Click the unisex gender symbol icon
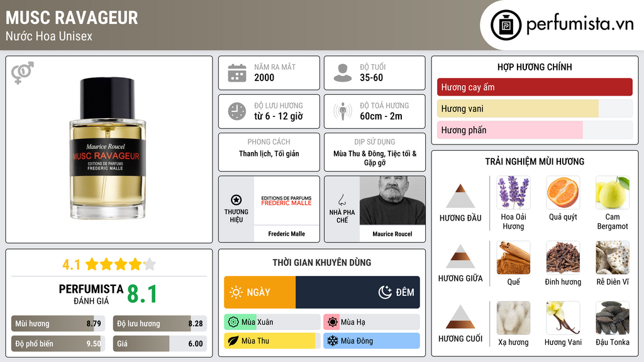The height and width of the screenshot is (362, 644). [x=23, y=73]
